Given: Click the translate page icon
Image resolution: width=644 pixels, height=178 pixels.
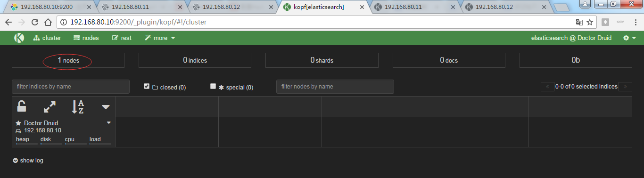Looking at the screenshot, I should point(579,22).
